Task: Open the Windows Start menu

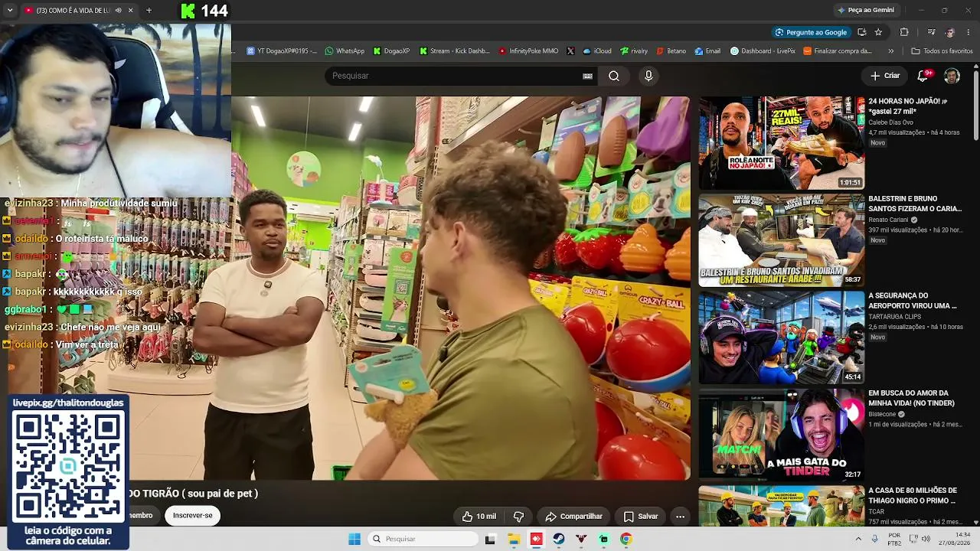Action: click(354, 539)
